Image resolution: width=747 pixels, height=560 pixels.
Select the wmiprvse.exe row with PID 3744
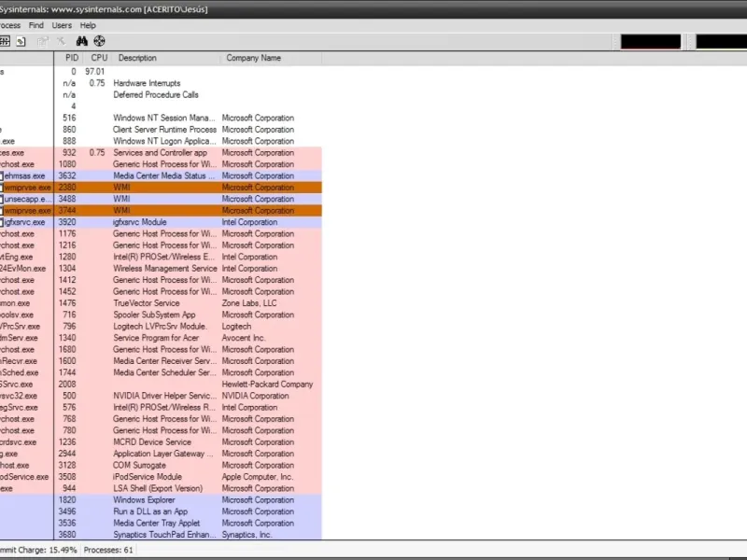tap(161, 211)
